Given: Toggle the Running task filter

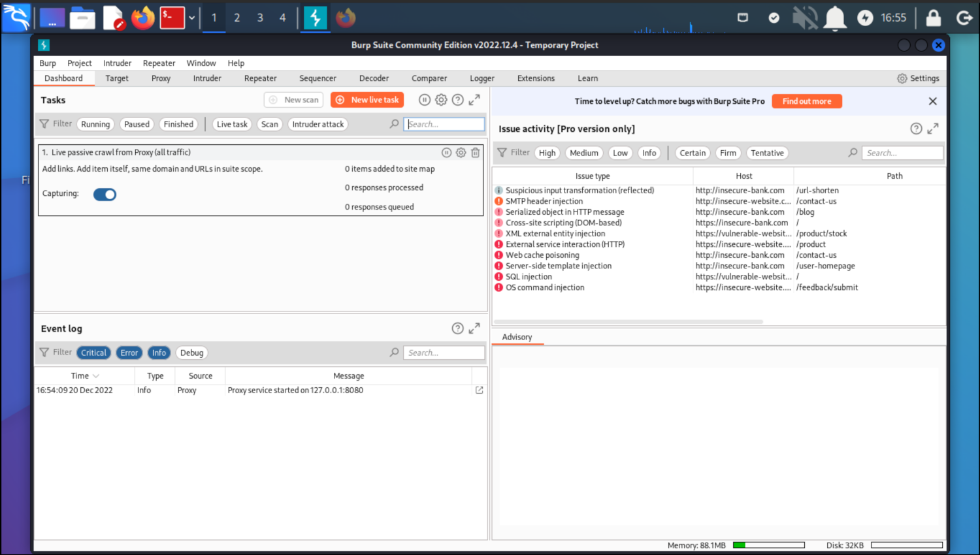Looking at the screenshot, I should pyautogui.click(x=95, y=124).
